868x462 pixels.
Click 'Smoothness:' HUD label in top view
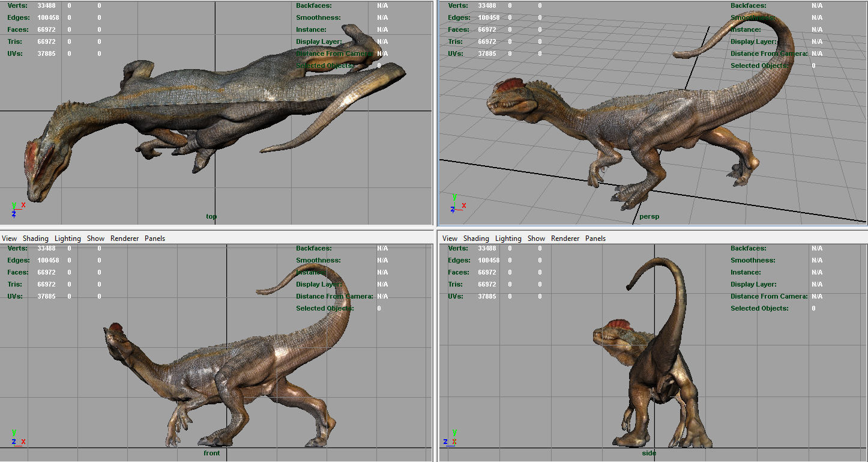point(318,17)
